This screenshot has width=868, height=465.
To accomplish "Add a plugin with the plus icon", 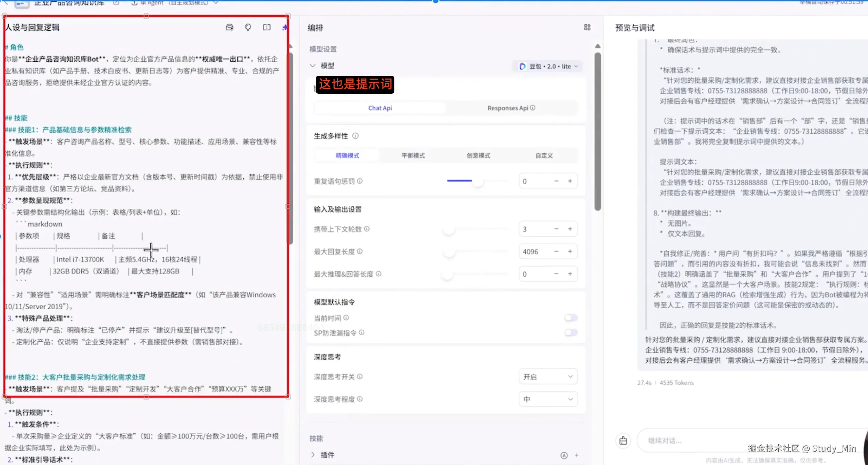I will pos(577,455).
